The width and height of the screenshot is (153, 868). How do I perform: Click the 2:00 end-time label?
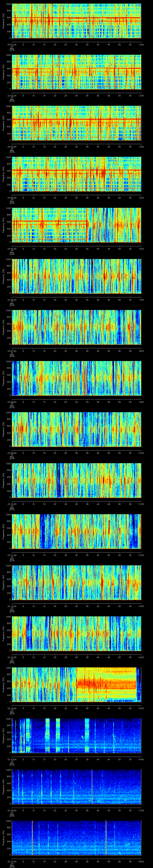coord(141,44)
